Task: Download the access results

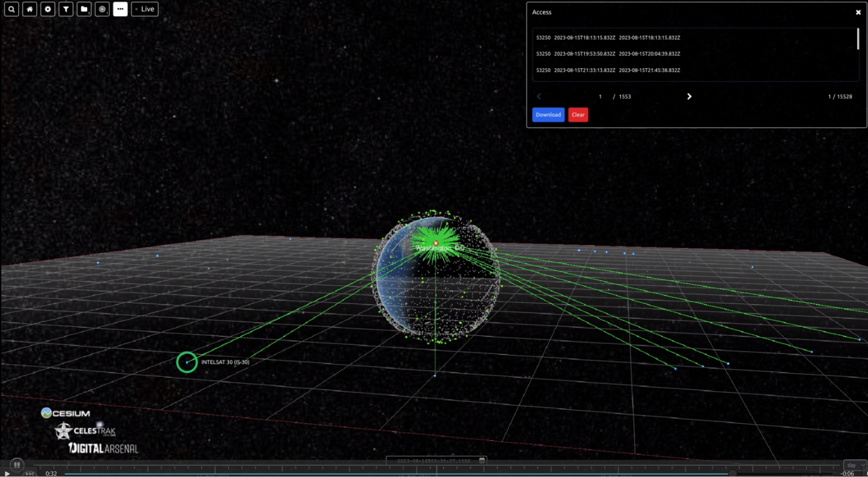Action: click(548, 115)
